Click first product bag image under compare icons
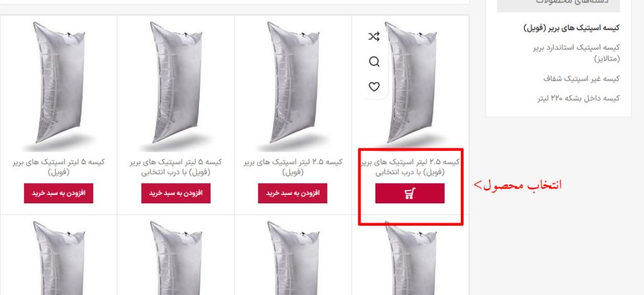 coord(411,84)
